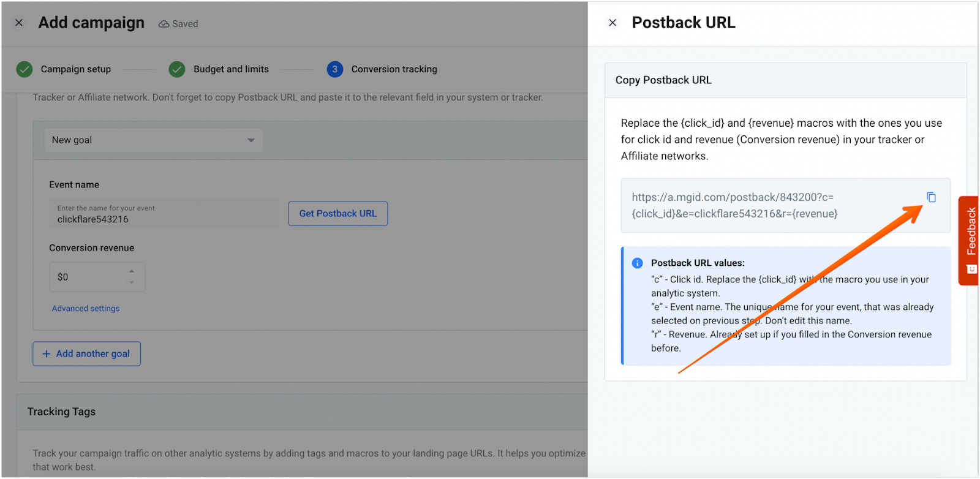Increase Conversion revenue with the up arrow
980x479 pixels.
tap(131, 271)
